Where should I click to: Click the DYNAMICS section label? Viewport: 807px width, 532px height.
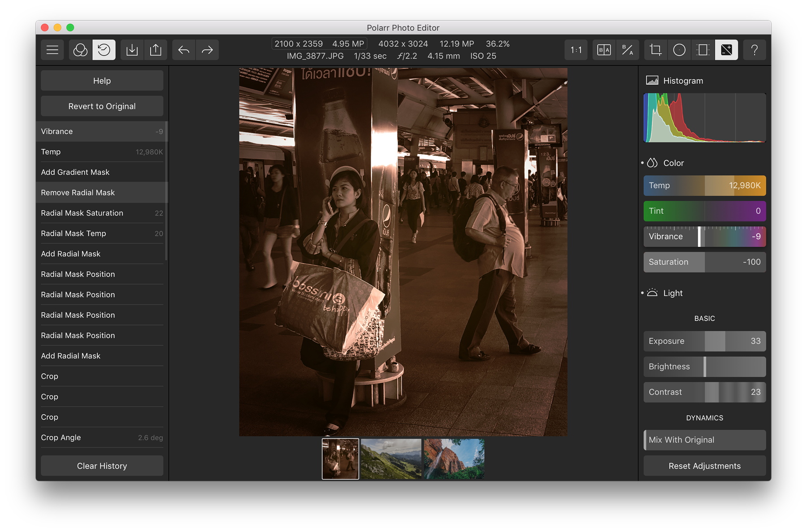point(705,418)
